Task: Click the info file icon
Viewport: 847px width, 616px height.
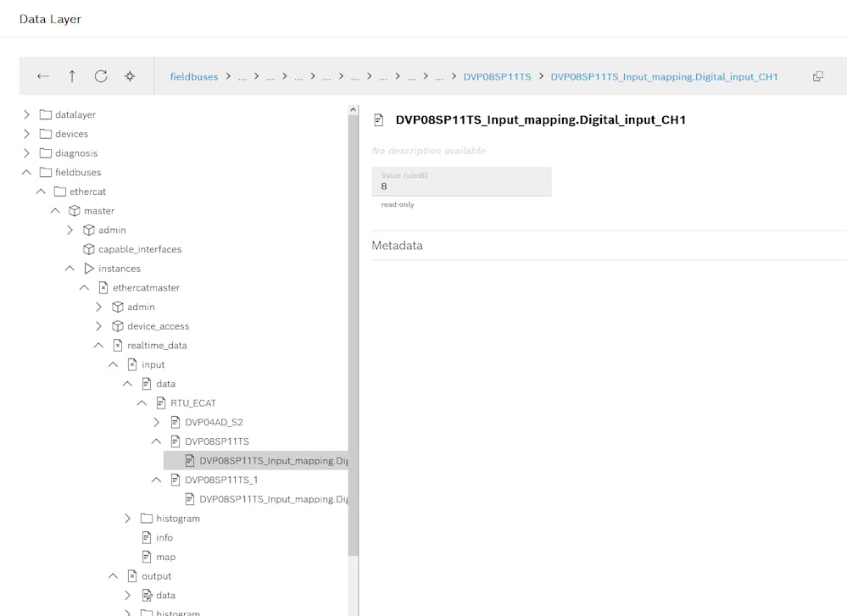Action: coord(147,537)
